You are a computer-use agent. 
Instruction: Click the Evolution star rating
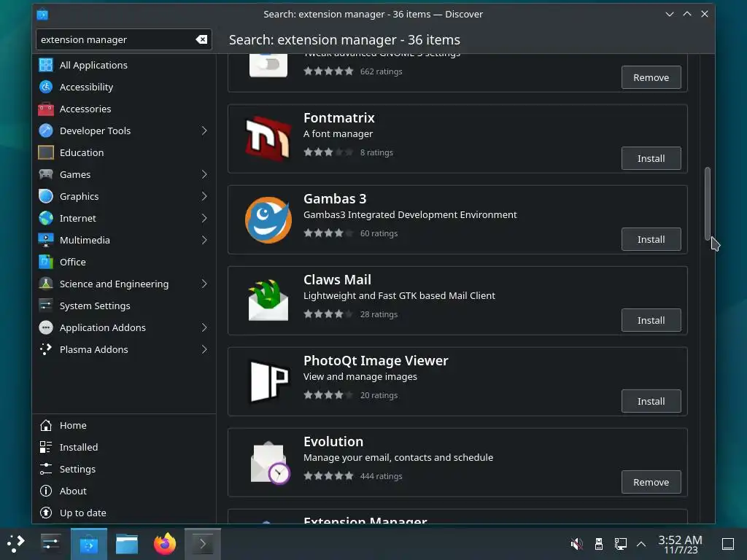[x=329, y=476]
